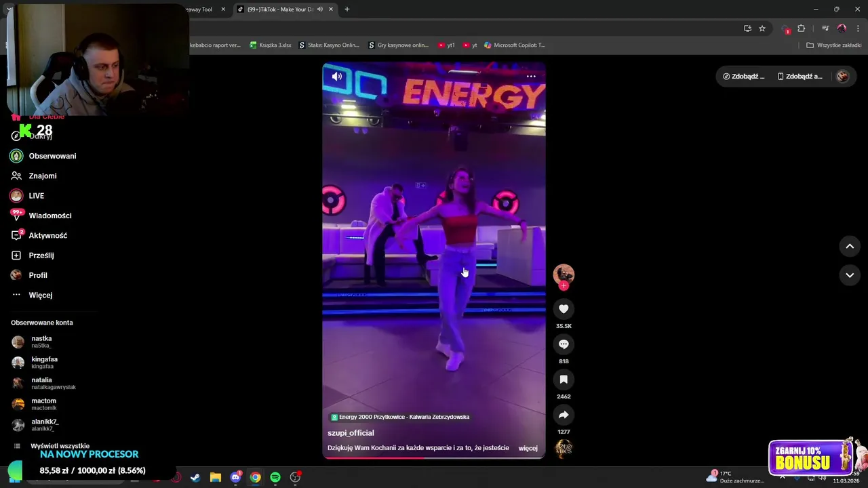Click the Zdobądź a... get app button
The width and height of the screenshot is (868, 488).
click(x=800, y=77)
